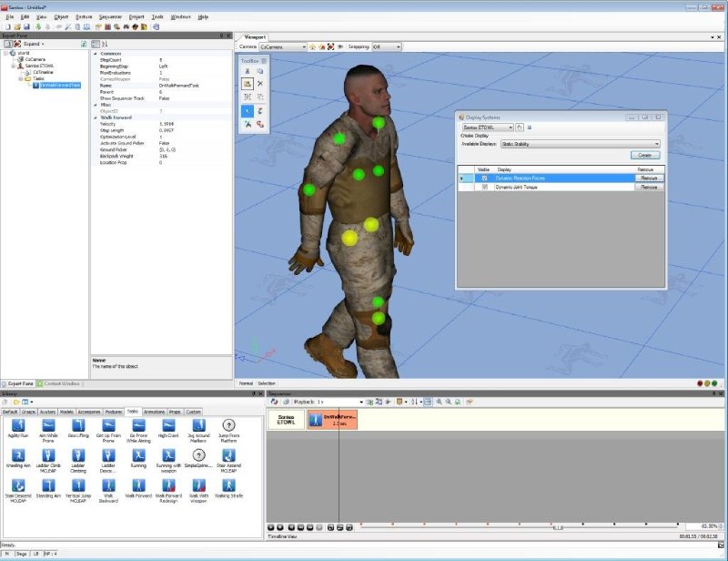The image size is (728, 561).
Task: Open the Snapping dropdown in viewport
Action: pyautogui.click(x=400, y=46)
